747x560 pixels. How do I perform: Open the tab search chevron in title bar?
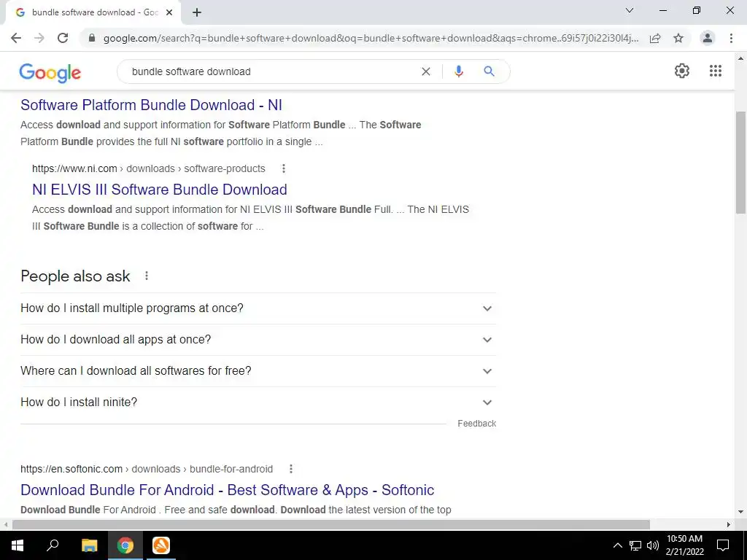(630, 10)
